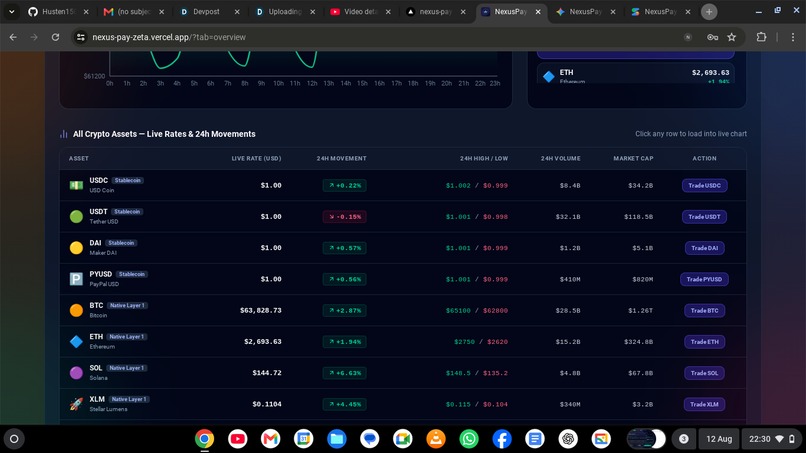Open the Extensions puzzle icon
The height and width of the screenshot is (453, 806).
(761, 37)
